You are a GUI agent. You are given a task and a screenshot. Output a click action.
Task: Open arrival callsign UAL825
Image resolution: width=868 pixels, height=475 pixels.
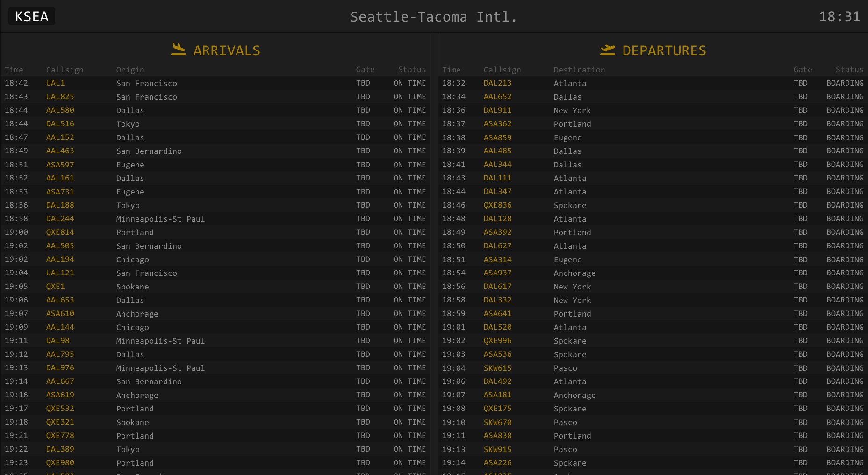60,97
